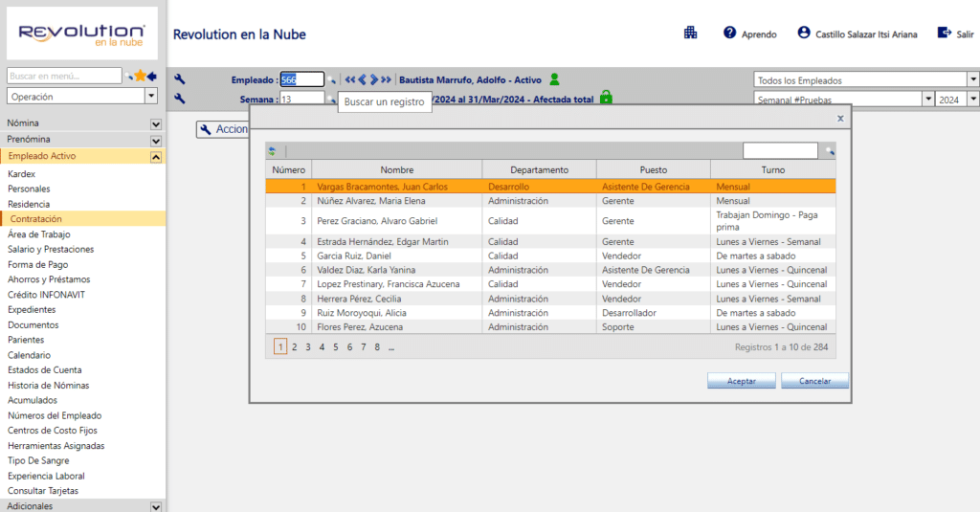Collapse the Empleado Activo section
This screenshot has height=512, width=980.
click(x=155, y=156)
